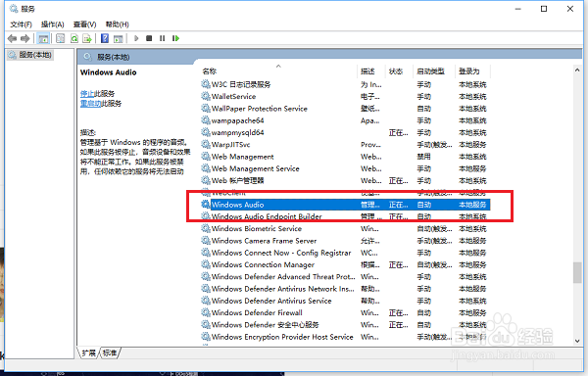The height and width of the screenshot is (376, 588).
Task: Select Windows Camera Frame Server service
Action: (345, 241)
